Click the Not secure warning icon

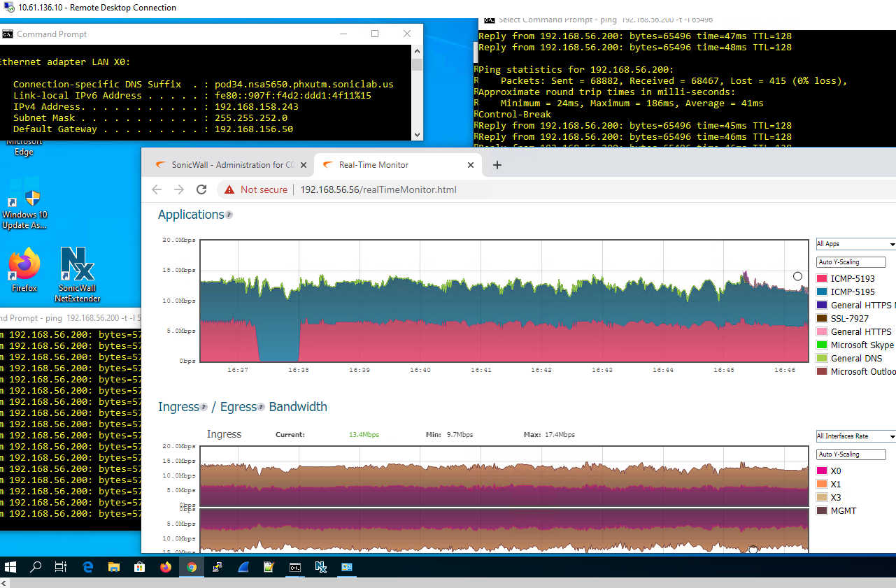(x=229, y=189)
